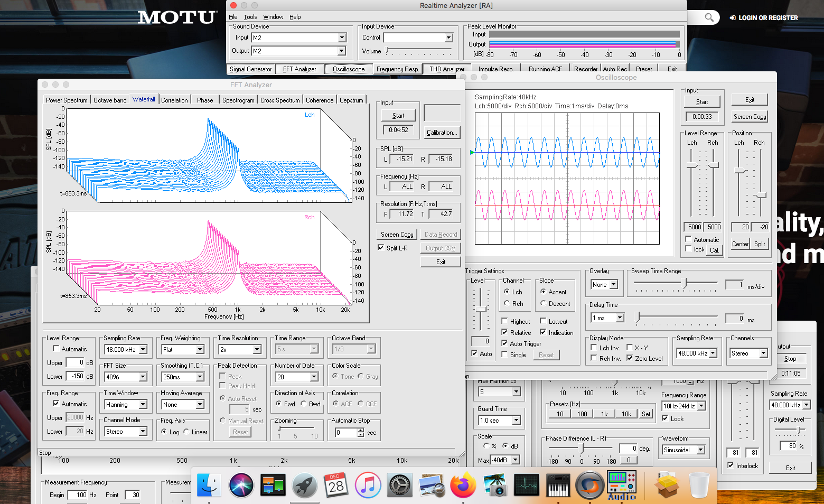Open Preview icon in the dock
This screenshot has width=824, height=504.
click(x=432, y=485)
